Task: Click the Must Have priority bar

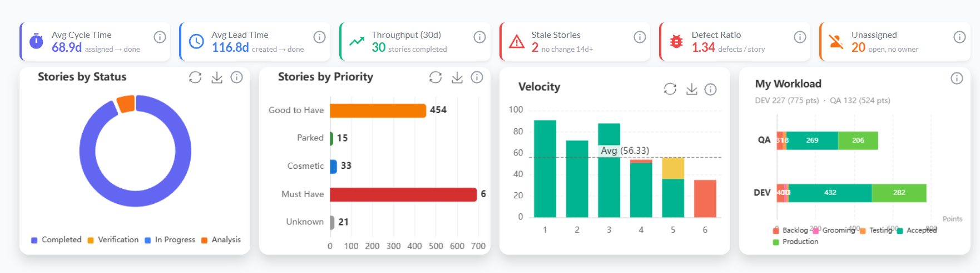Action: (x=403, y=194)
